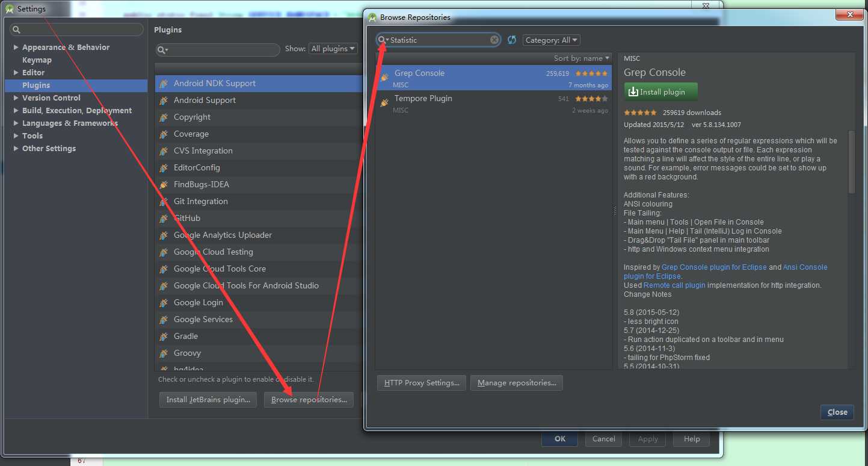The height and width of the screenshot is (466, 868).
Task: Select Grep Console row in results list
Action: [x=493, y=78]
